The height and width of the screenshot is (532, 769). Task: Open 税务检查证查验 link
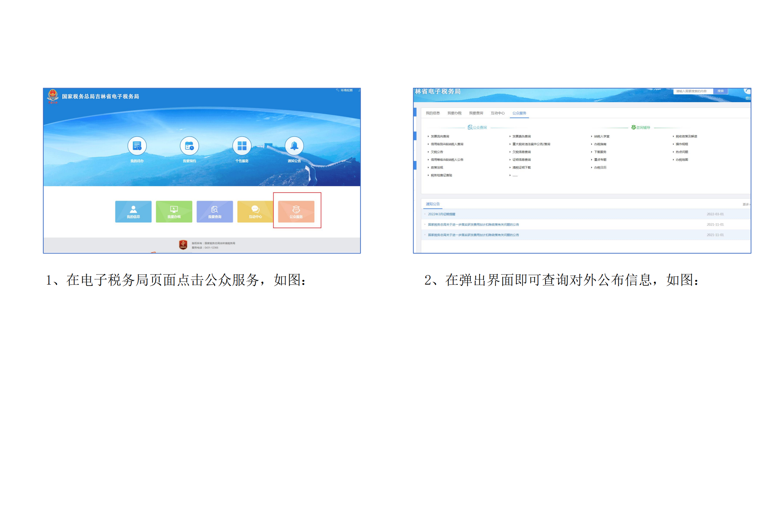[441, 175]
